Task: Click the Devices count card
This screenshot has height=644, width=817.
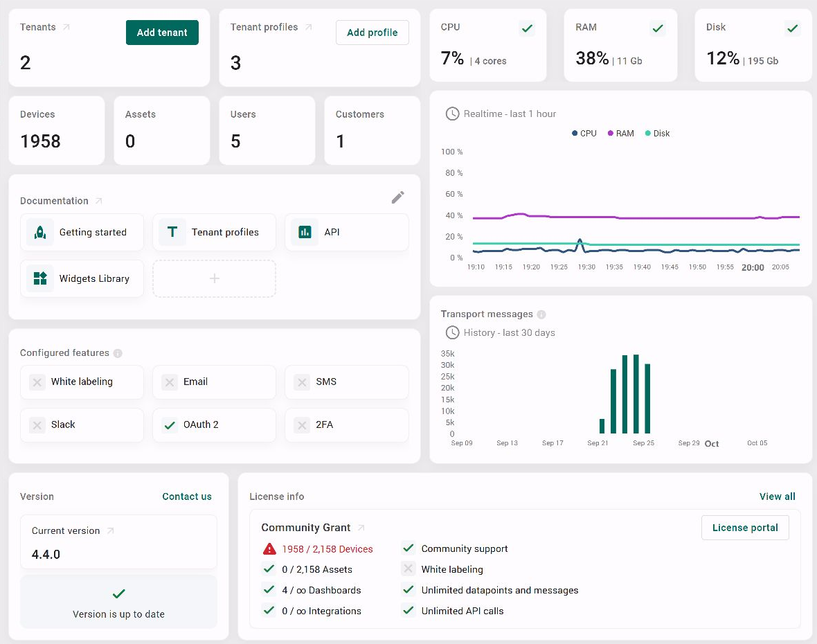Action: (57, 130)
